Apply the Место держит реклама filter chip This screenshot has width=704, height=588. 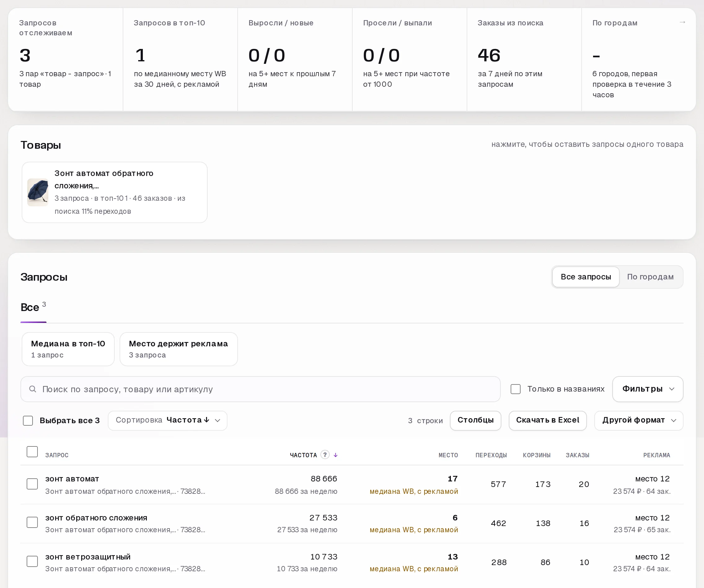179,349
